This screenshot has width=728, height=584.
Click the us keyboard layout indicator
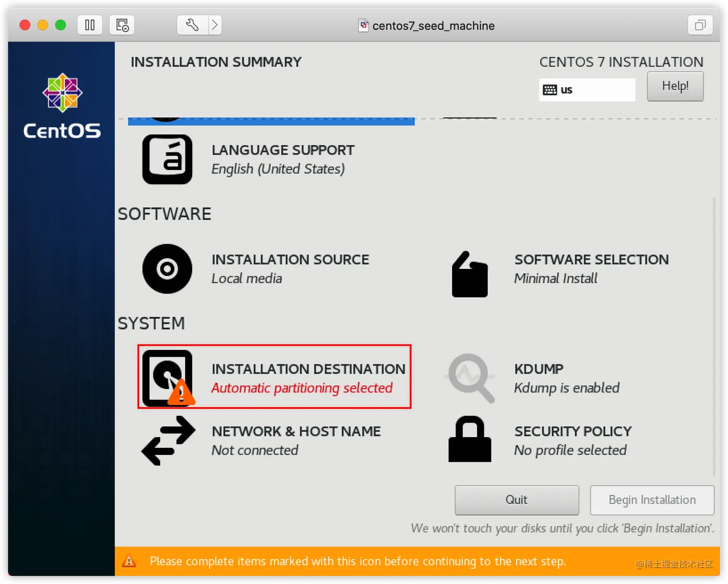587,90
